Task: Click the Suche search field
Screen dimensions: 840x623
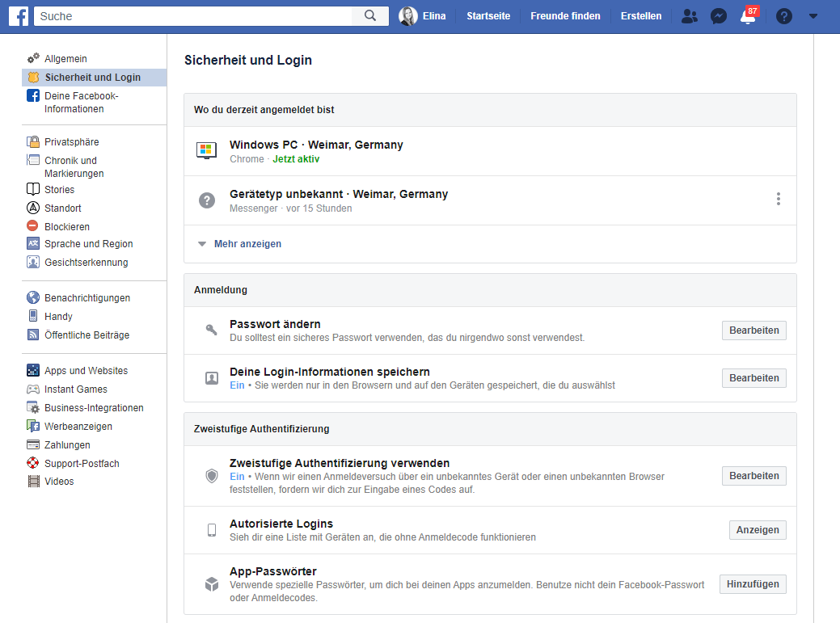Action: (193, 16)
